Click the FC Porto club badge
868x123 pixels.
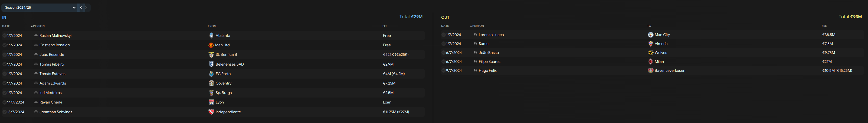point(211,74)
